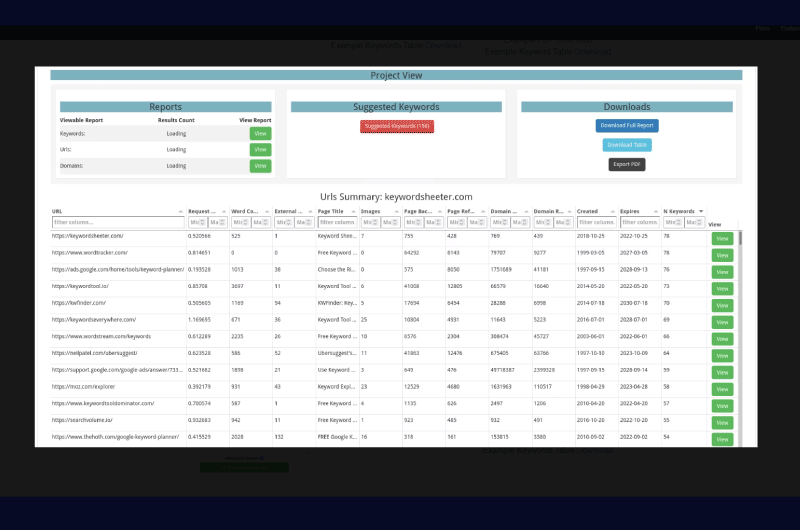Set Images column Min value
This screenshot has height=530, width=800.
370,222
